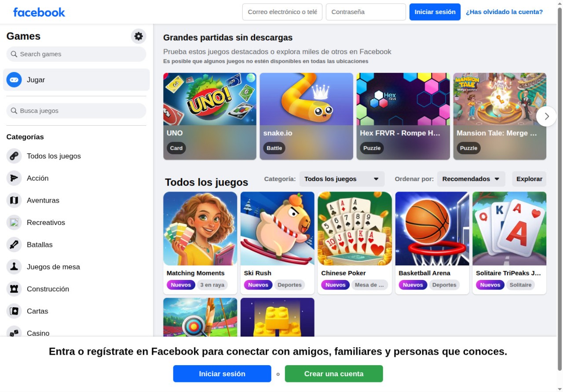Expand the Categoría dropdown
Viewport: 563px width, 392px height.
(x=342, y=179)
